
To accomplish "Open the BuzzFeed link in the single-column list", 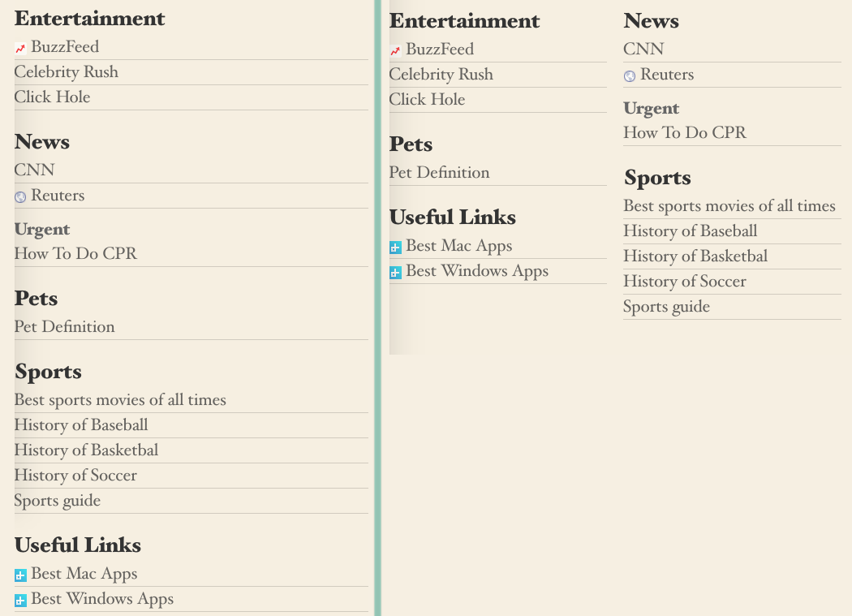I will 65,47.
